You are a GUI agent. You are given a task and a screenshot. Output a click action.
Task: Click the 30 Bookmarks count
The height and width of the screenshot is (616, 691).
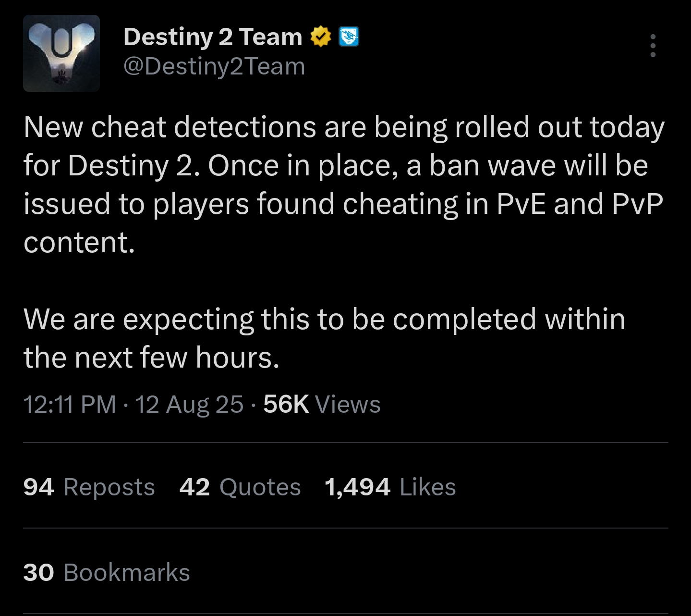(x=107, y=572)
